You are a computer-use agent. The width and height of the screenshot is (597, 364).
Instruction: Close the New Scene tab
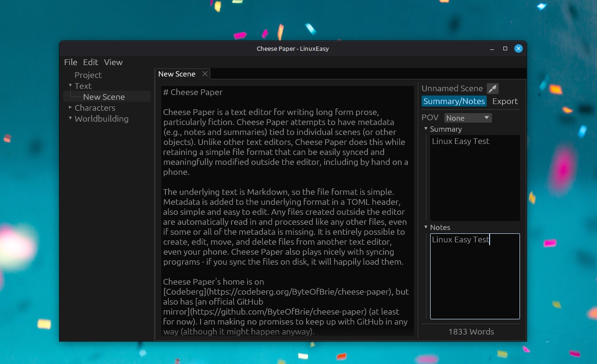[205, 74]
